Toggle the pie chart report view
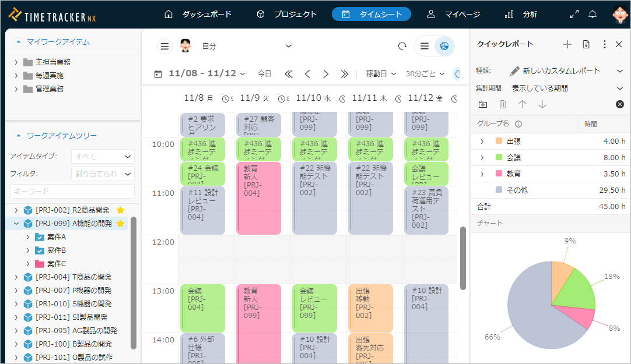Viewport: 631px width, 364px height. [444, 46]
